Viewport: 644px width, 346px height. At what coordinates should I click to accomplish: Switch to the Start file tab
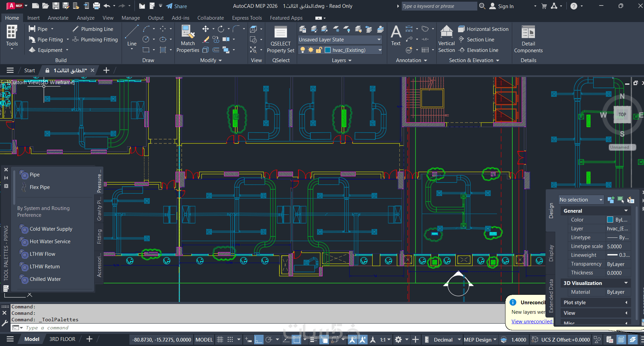pyautogui.click(x=29, y=70)
